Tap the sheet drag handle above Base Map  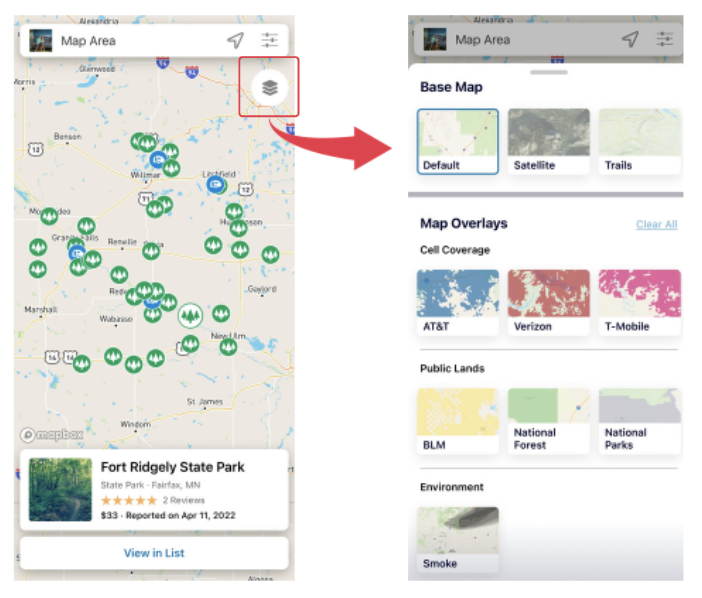point(548,72)
